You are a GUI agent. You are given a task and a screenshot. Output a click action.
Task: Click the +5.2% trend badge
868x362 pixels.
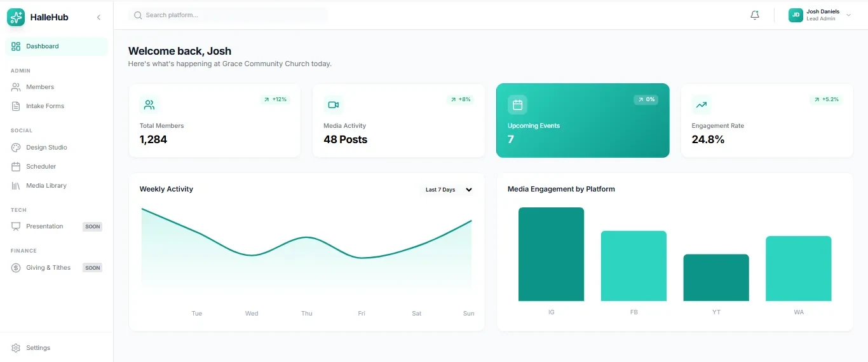[x=826, y=99]
